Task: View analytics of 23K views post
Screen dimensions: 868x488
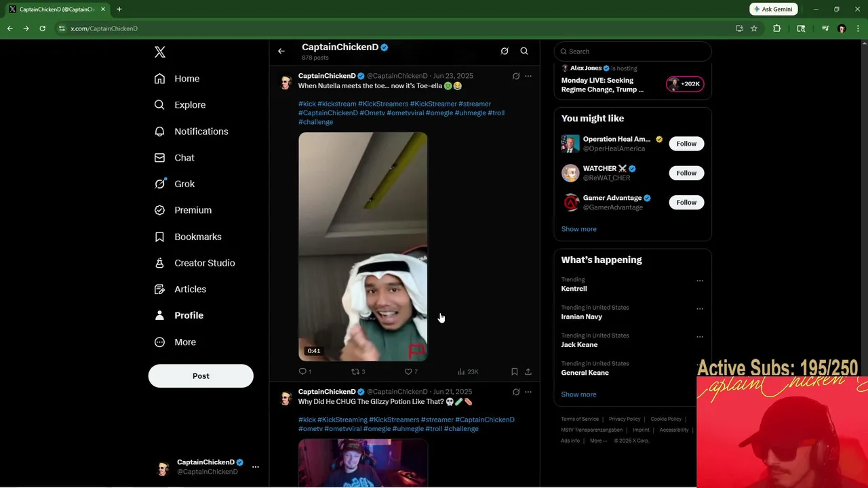Action: point(468,371)
